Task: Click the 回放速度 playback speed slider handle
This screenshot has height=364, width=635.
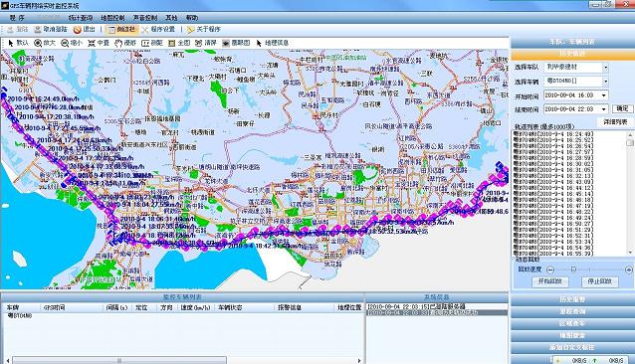Action: coord(573,270)
